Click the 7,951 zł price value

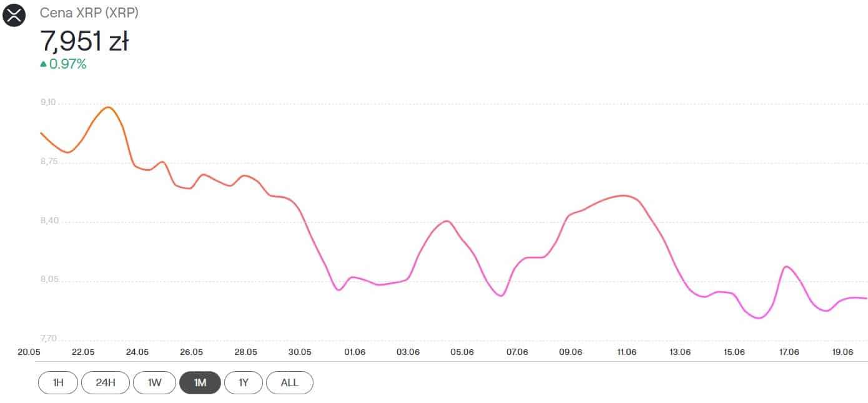pyautogui.click(x=84, y=41)
